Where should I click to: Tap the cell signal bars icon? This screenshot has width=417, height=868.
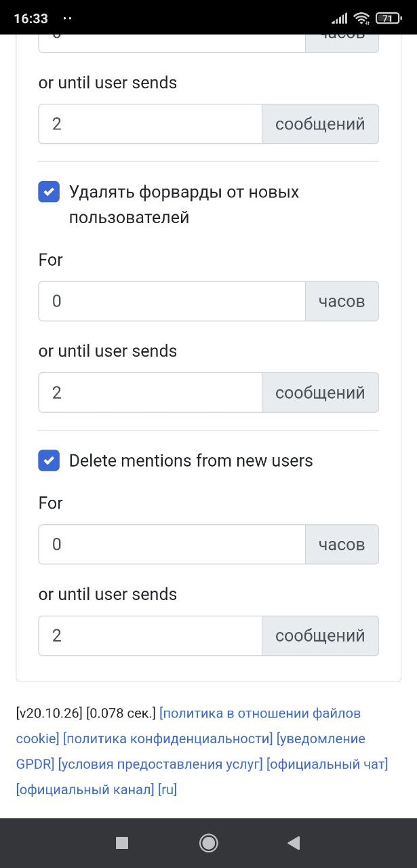click(340, 18)
